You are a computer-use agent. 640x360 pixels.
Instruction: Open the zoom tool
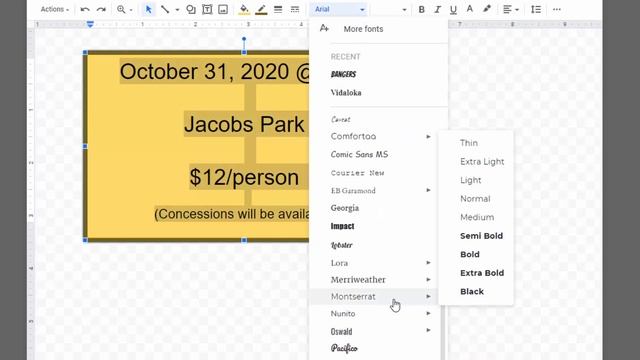point(121,9)
